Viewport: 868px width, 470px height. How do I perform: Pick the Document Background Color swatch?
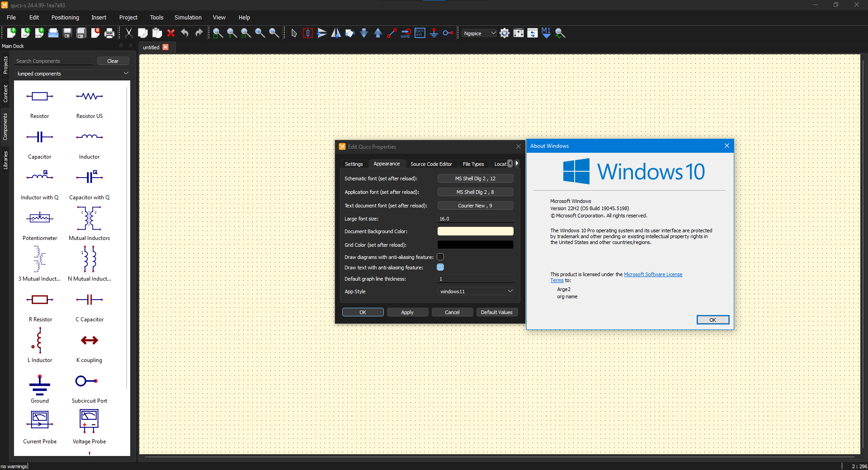coord(476,231)
